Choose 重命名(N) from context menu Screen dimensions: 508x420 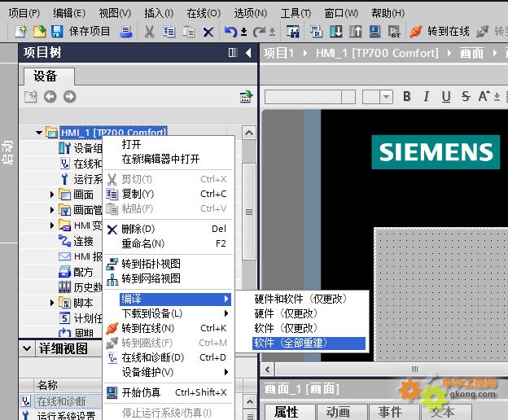click(169, 243)
